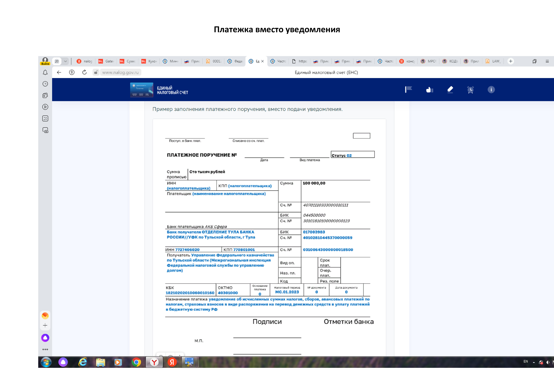This screenshot has width=554, height=392.
Task: Click the info icon in header
Action: coord(491,90)
